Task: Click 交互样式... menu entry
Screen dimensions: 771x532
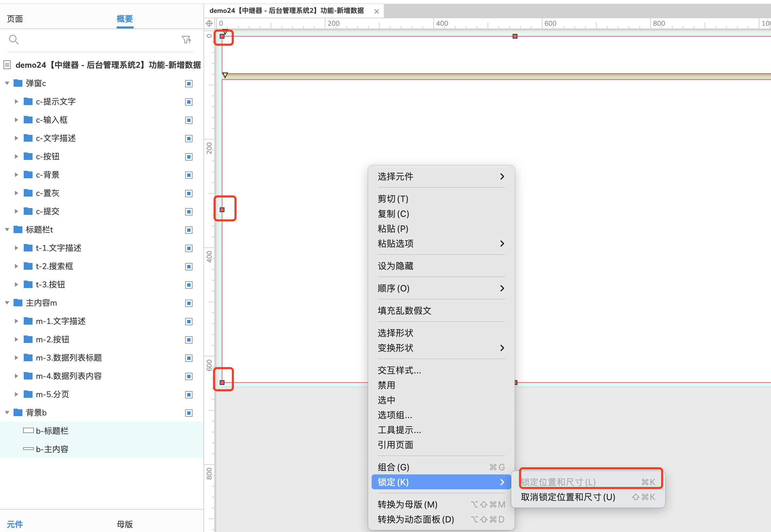Action: pos(441,370)
